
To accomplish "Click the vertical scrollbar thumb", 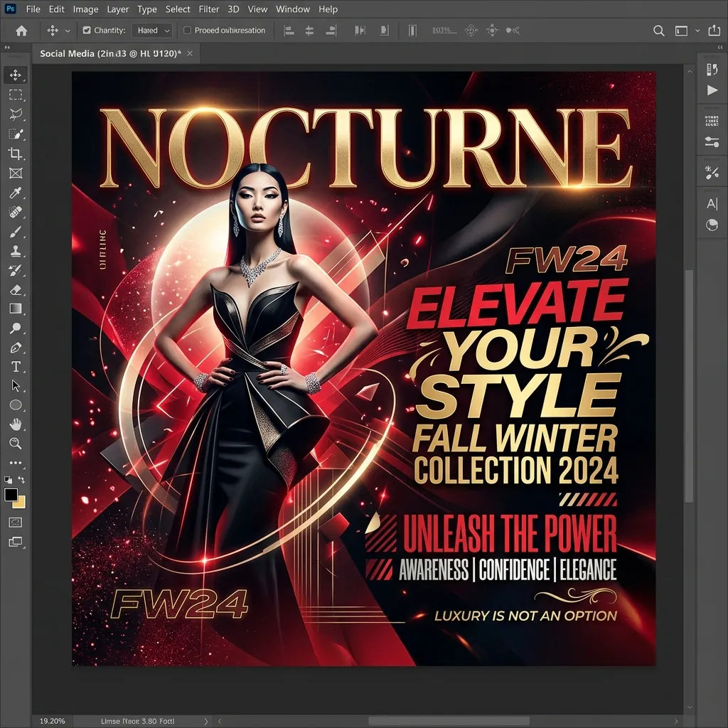I will pos(690,385).
